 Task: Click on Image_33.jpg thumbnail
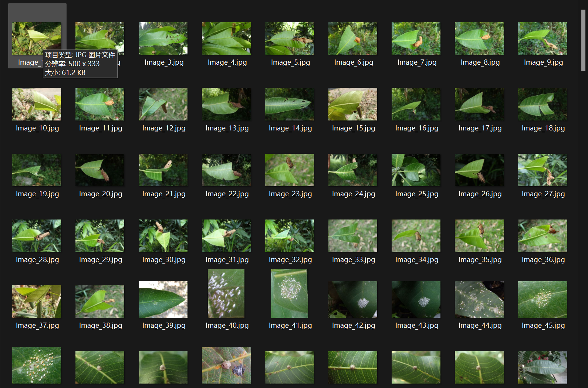pyautogui.click(x=353, y=236)
